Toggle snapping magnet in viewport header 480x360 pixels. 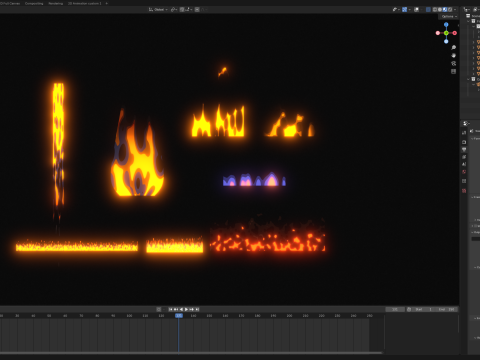point(182,9)
